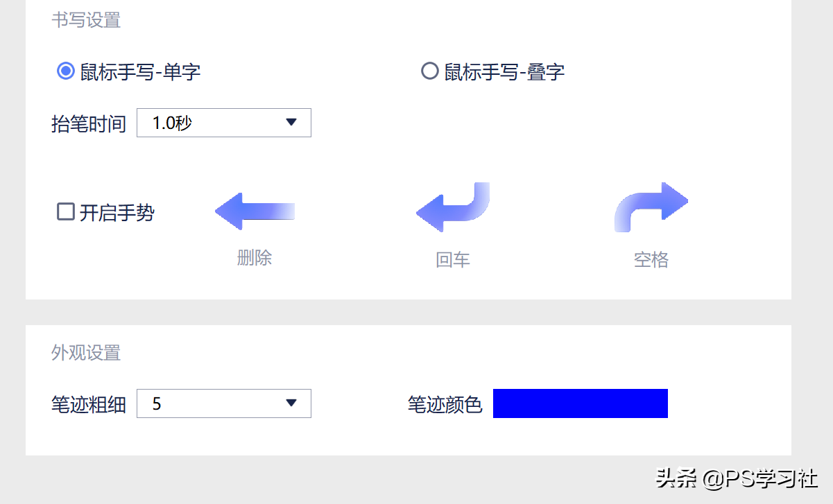The image size is (833, 504).
Task: Click the gesture icon between 删除 and 空格
Action: (452, 208)
